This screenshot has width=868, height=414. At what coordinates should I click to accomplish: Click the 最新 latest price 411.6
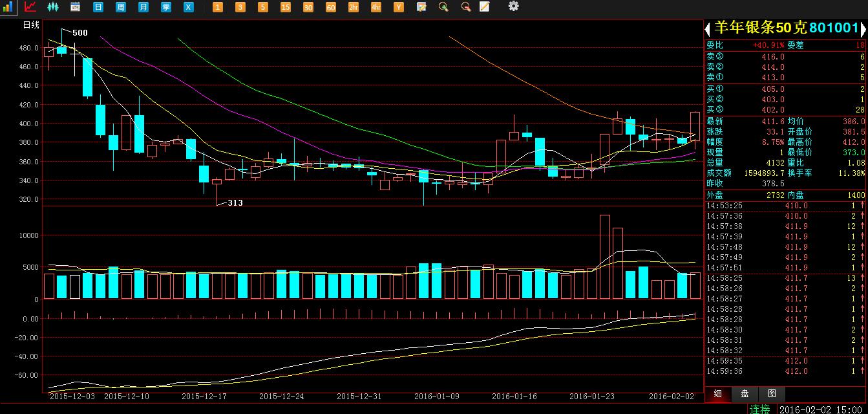pos(773,121)
